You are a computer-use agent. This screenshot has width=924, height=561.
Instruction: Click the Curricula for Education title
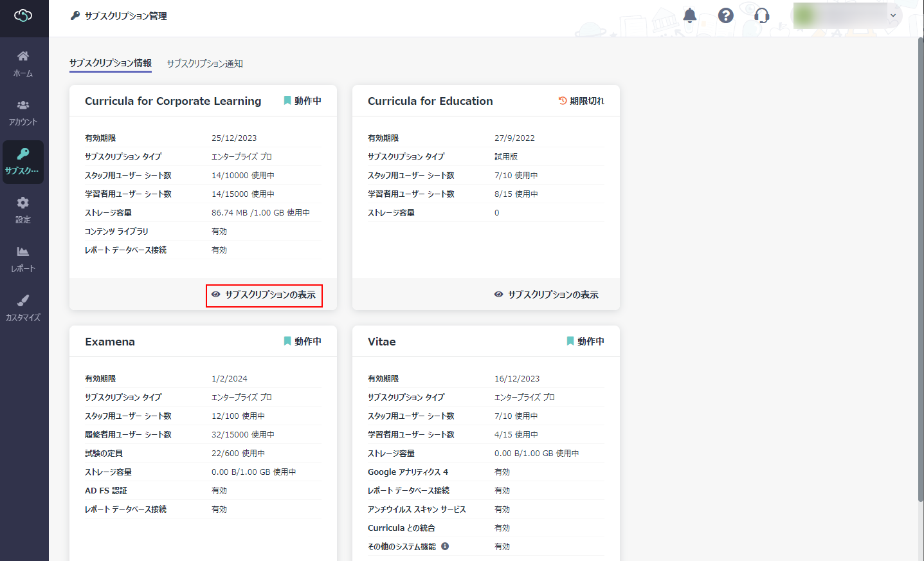pos(430,101)
